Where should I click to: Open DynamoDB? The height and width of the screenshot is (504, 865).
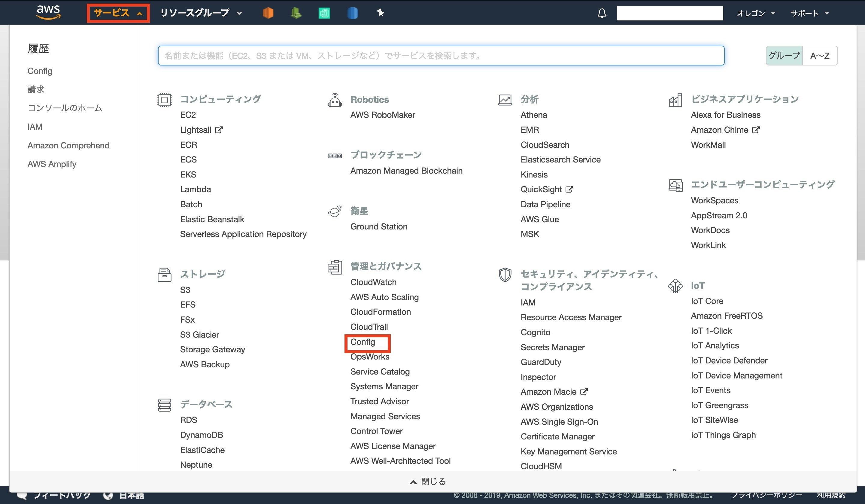[202, 435]
